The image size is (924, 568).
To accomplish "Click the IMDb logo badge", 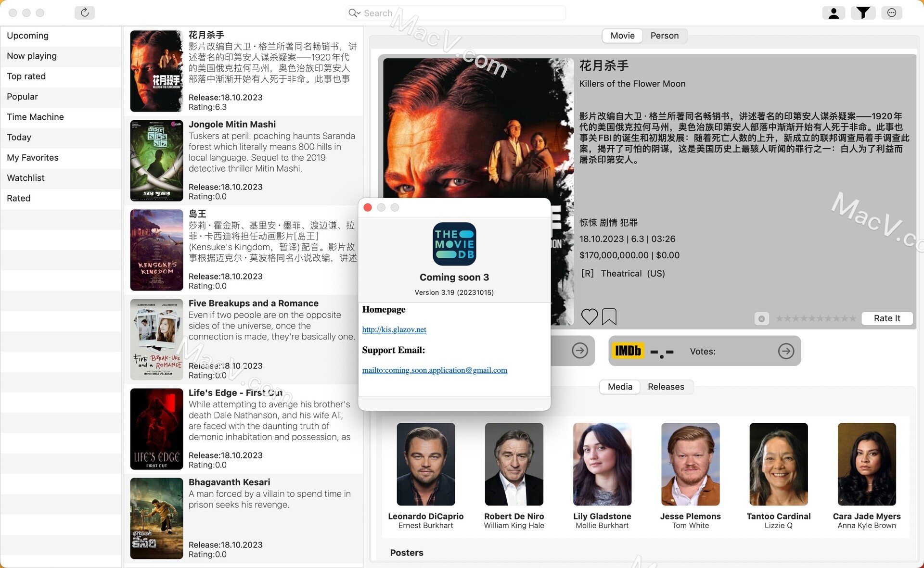I will pyautogui.click(x=628, y=351).
